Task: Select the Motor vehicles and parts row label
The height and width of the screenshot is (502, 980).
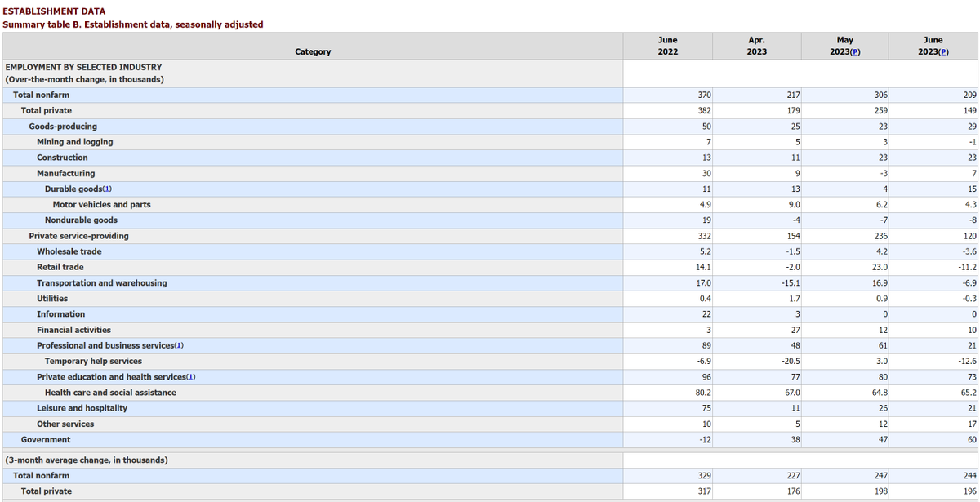Action: point(101,205)
